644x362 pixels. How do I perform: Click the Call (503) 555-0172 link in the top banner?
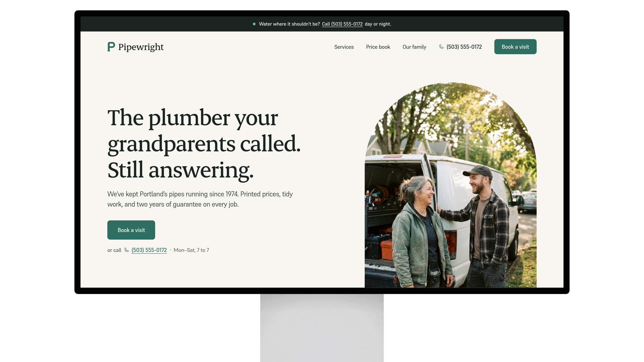342,24
